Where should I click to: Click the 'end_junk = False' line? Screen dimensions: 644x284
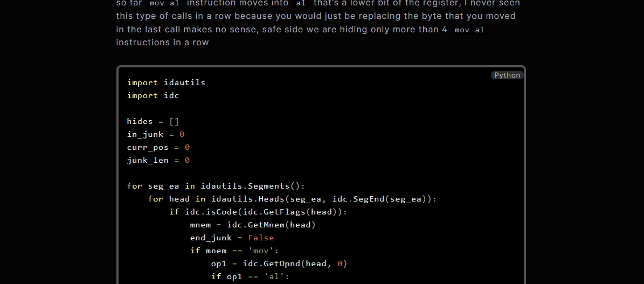[x=232, y=238]
